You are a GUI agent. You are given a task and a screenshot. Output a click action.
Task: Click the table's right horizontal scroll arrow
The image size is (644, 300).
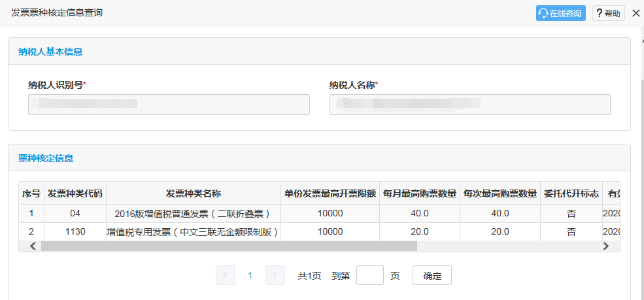pos(605,246)
